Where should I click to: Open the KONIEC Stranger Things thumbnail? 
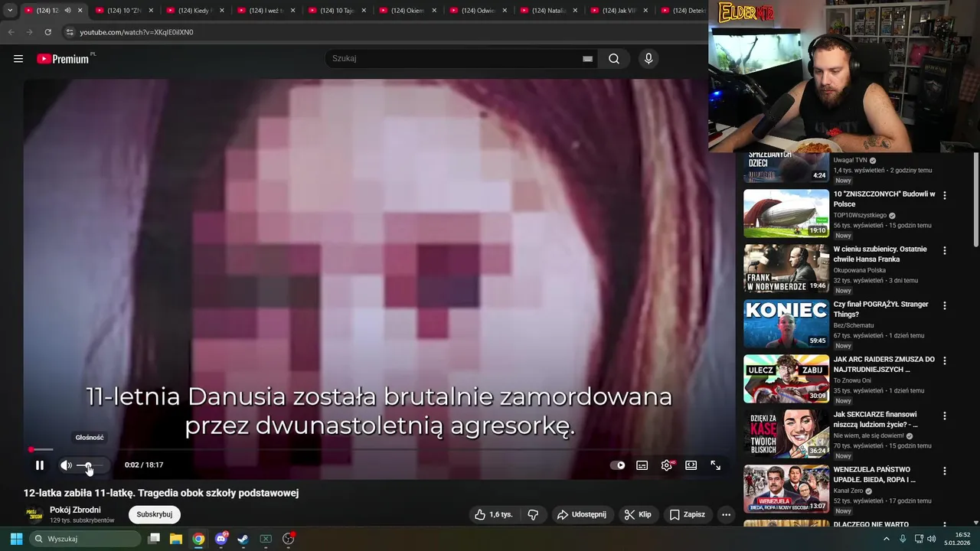(786, 324)
